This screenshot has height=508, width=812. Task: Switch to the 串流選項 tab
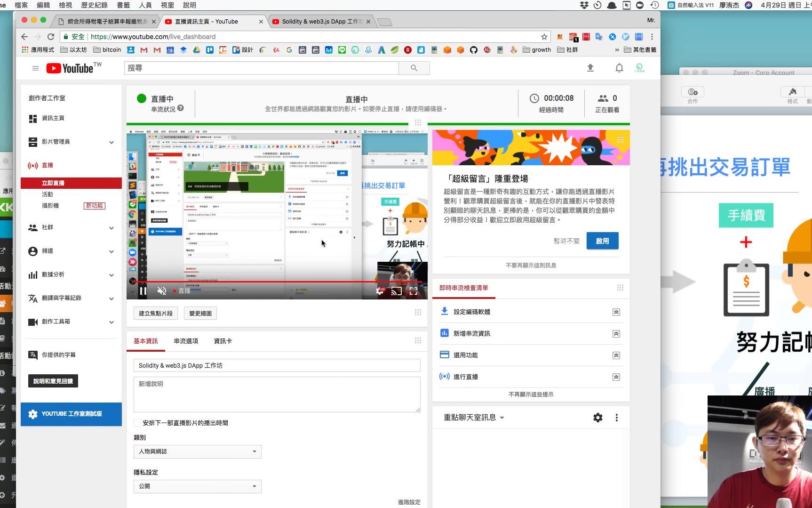(185, 341)
